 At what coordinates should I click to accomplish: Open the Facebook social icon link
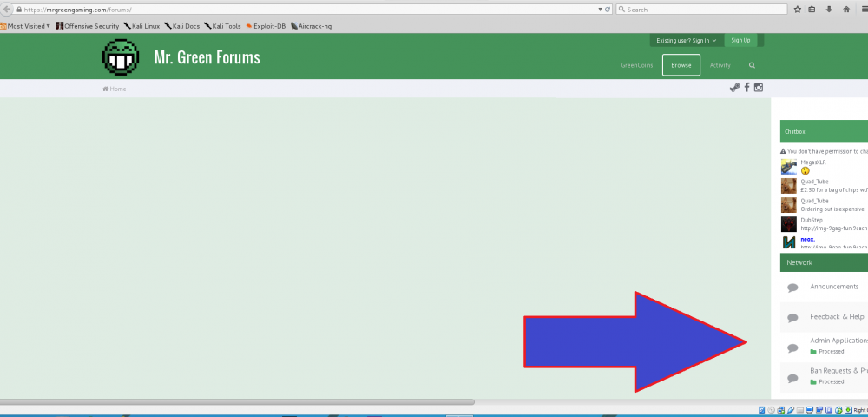(x=746, y=88)
